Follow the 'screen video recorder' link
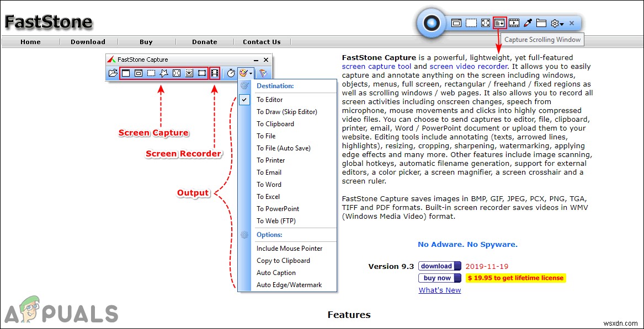This screenshot has width=644, height=329. (469, 66)
